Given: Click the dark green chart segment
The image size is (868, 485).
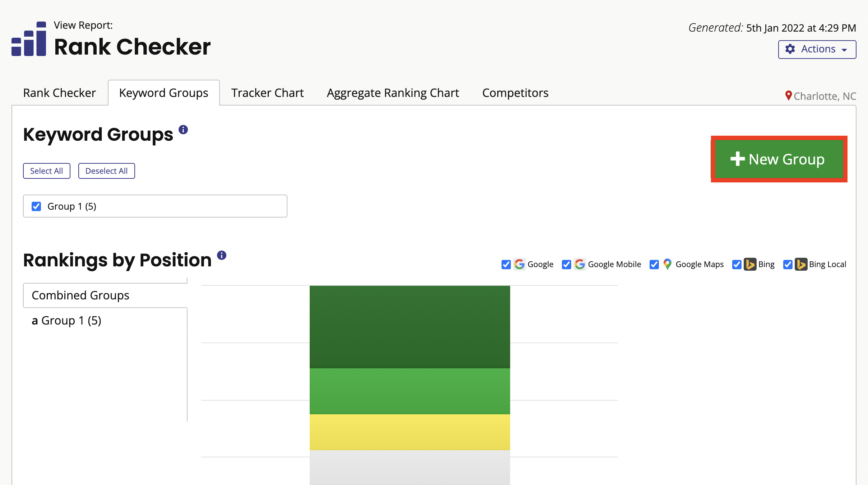Looking at the screenshot, I should [410, 327].
